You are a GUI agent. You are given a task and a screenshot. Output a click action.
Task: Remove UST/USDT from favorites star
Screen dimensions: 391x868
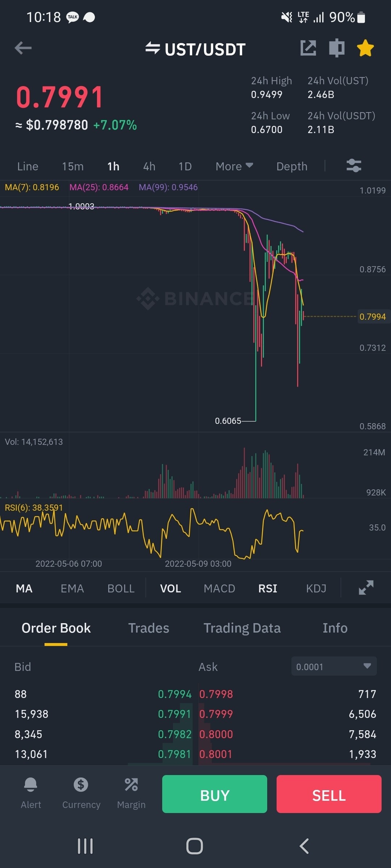365,48
